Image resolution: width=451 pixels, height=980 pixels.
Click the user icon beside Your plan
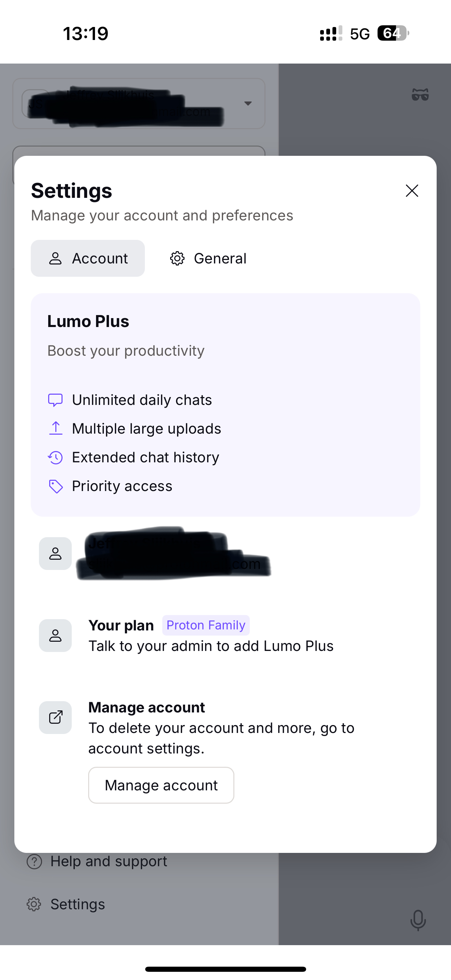55,635
